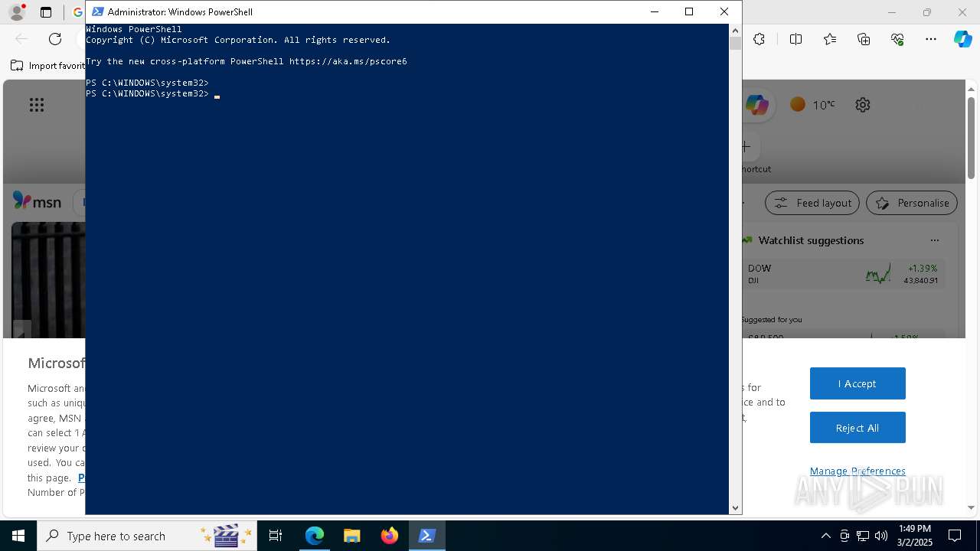Viewport: 980px width, 551px height.
Task: Open the PowerShell window system menu icon
Action: [97, 11]
